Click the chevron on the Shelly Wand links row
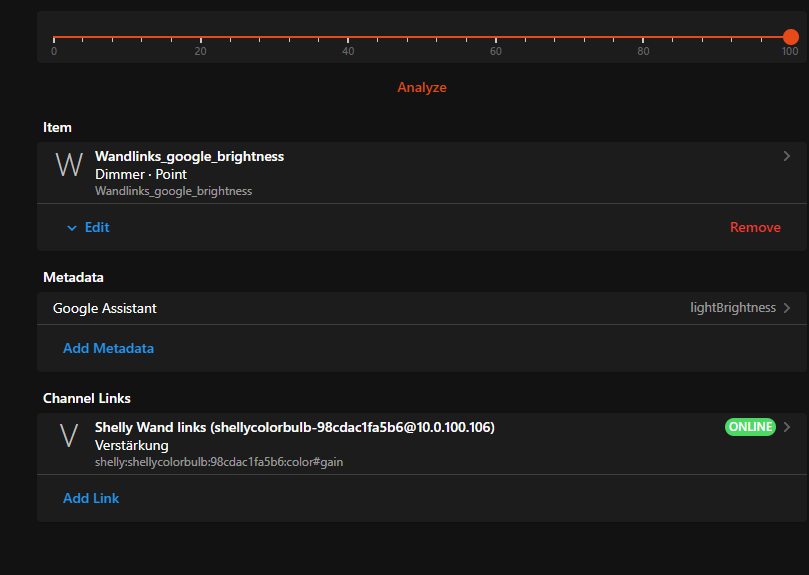This screenshot has height=575, width=809. (x=787, y=427)
